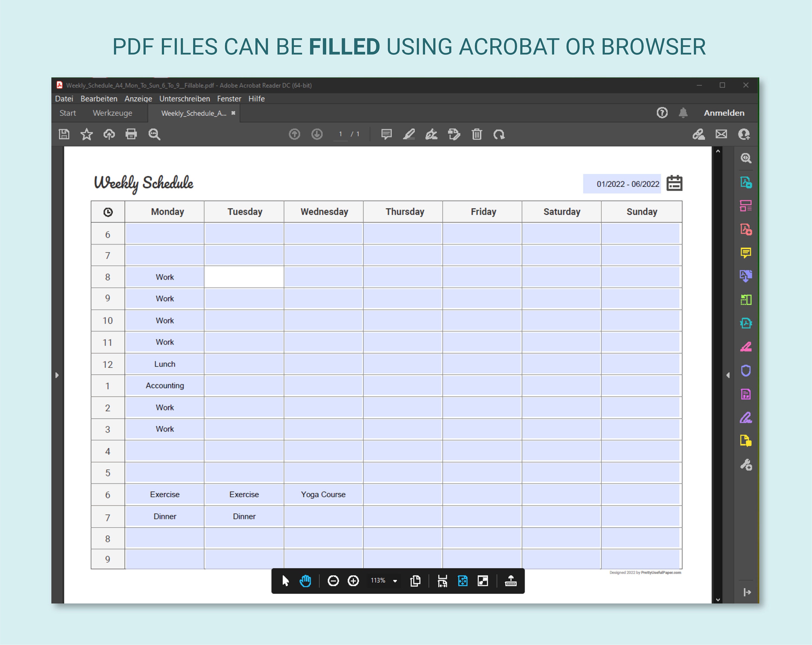Click the email envelope icon
Viewport: 812px width, 645px height.
click(721, 134)
